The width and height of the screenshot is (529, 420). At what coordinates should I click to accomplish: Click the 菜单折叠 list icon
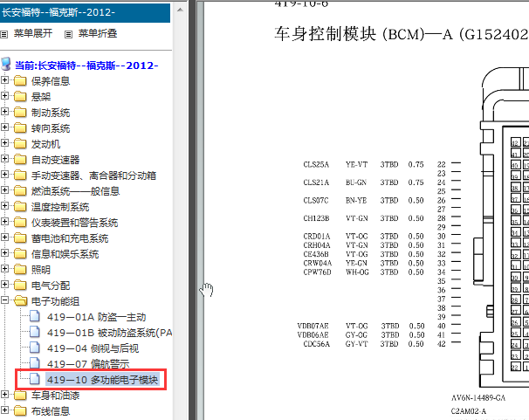click(68, 34)
